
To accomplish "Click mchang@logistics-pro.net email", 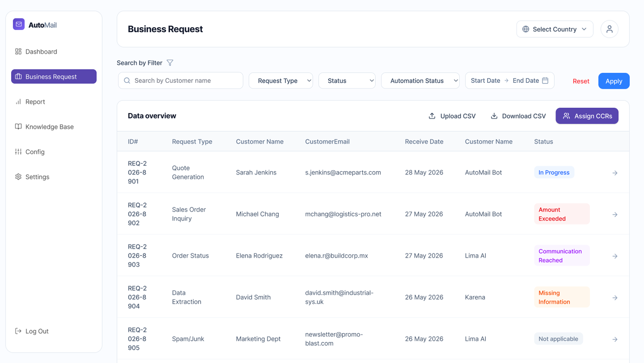I will coord(343,214).
